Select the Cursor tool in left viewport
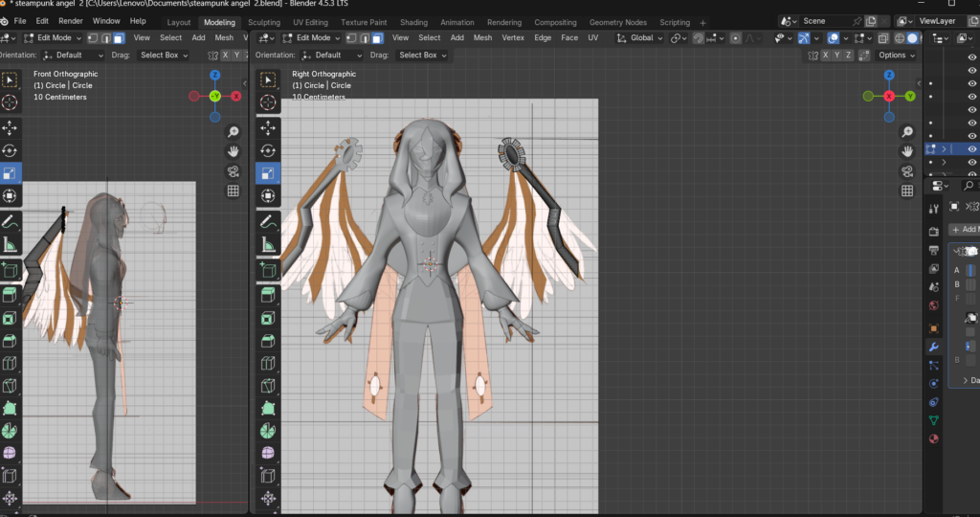The image size is (980, 517). (x=11, y=102)
